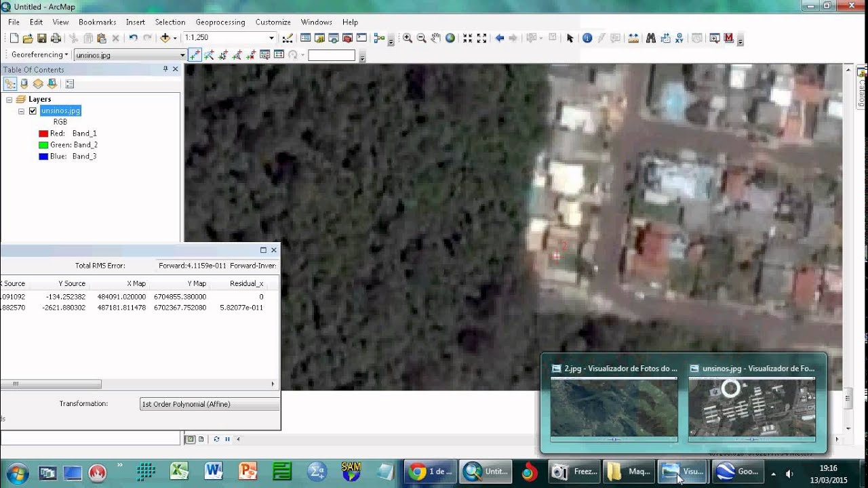
Task: Open the File menu
Action: point(14,22)
